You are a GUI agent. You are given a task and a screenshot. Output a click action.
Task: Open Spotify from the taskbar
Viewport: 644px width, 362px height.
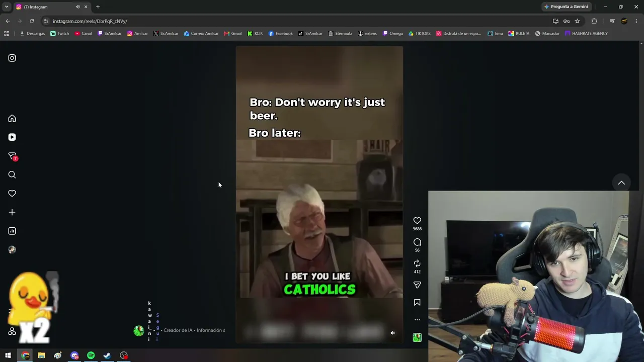[x=91, y=355]
